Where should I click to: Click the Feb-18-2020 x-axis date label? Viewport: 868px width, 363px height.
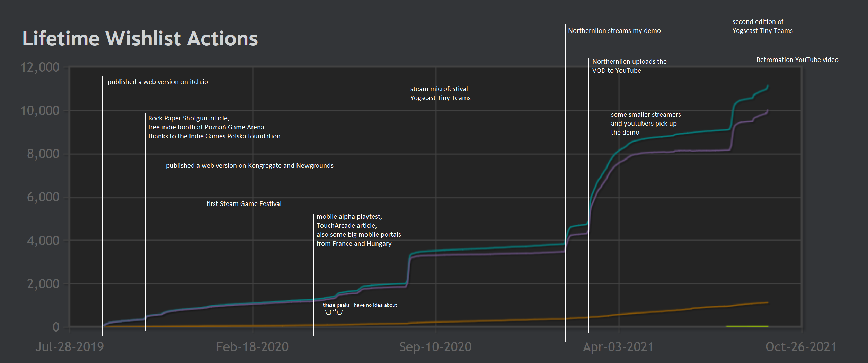pyautogui.click(x=252, y=347)
